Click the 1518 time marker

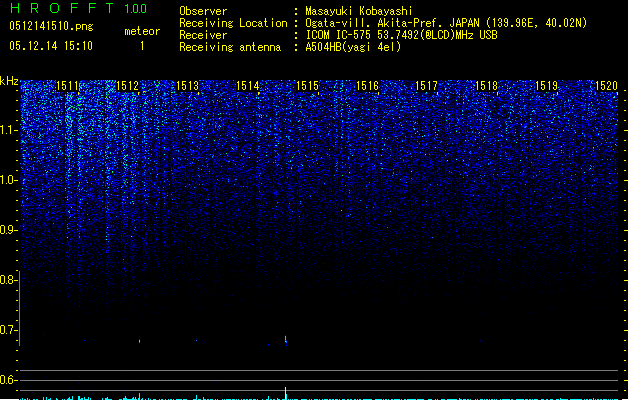pyautogui.click(x=486, y=86)
